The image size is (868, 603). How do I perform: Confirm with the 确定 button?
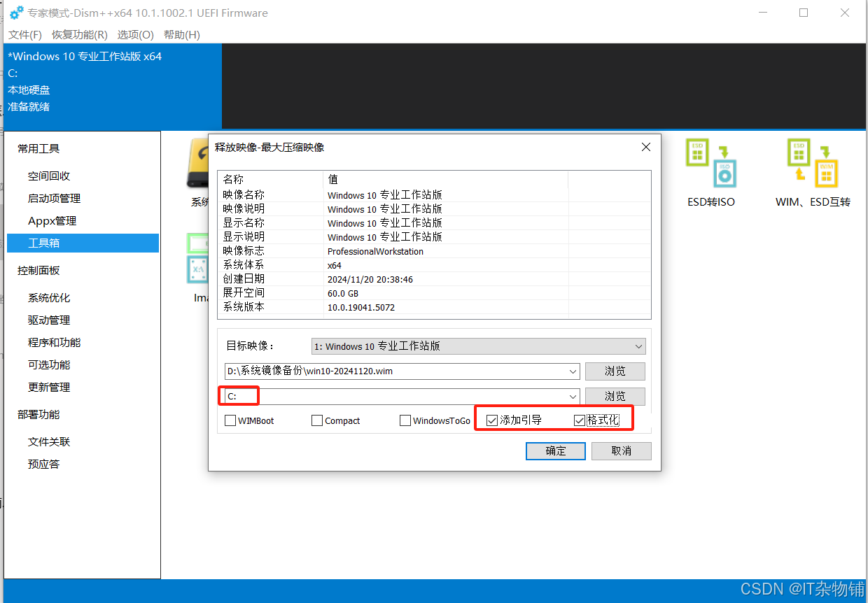[556, 451]
